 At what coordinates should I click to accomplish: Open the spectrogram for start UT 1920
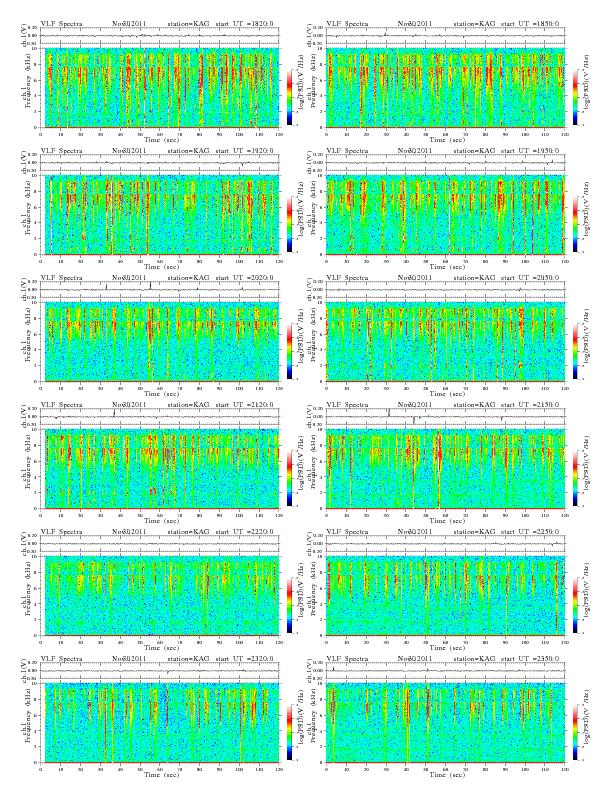click(160, 215)
